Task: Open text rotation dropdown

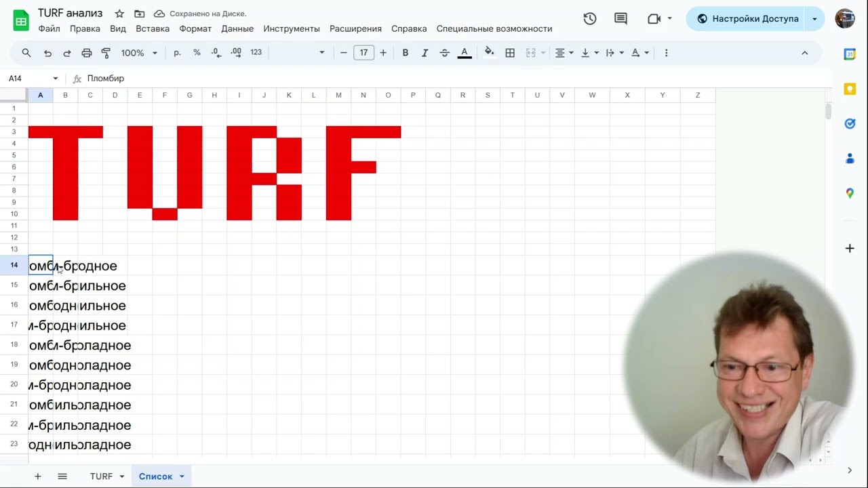Action: coord(639,52)
